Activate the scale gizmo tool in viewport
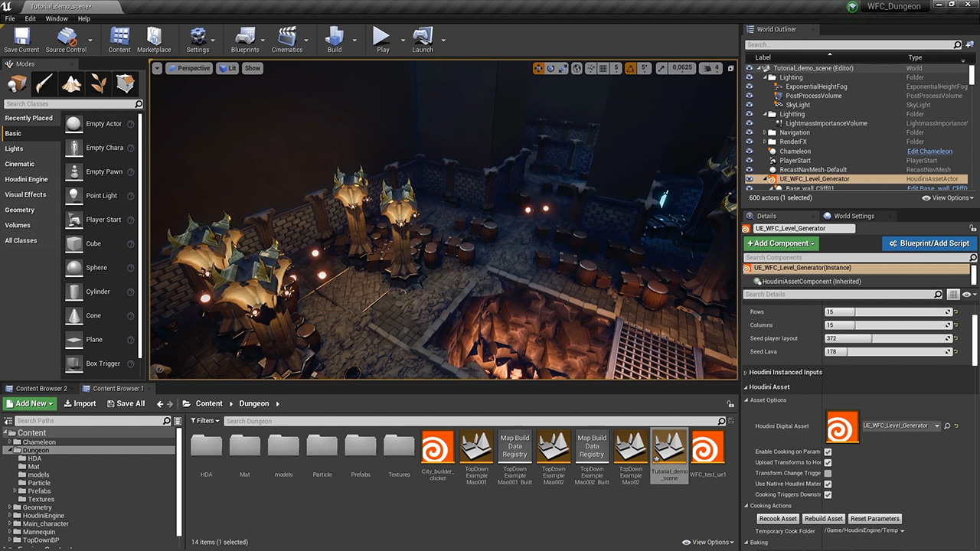This screenshot has width=980, height=551. (x=563, y=68)
